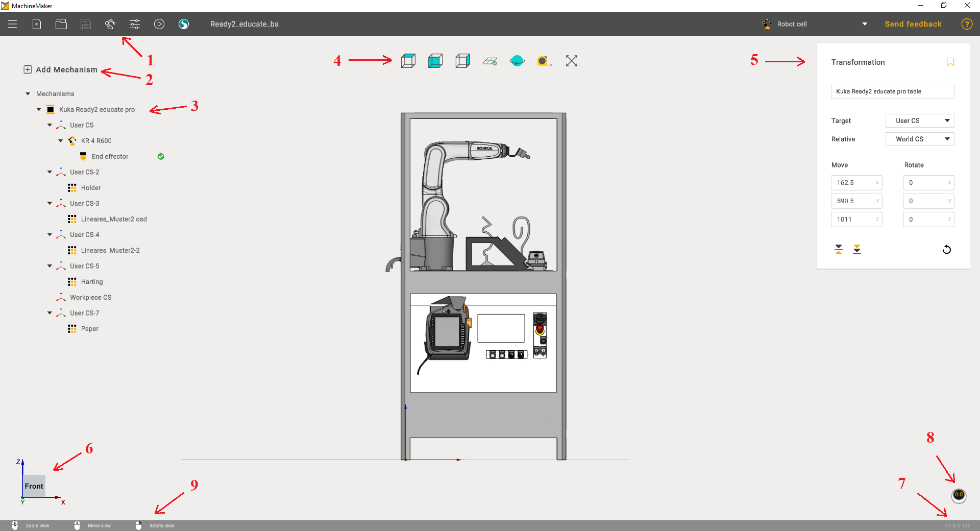Click the Move X field 162.5
Screen dimensions: 980x531
(856, 183)
